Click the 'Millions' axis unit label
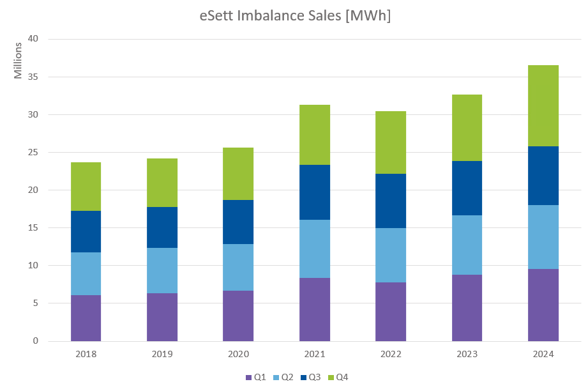 [18, 61]
